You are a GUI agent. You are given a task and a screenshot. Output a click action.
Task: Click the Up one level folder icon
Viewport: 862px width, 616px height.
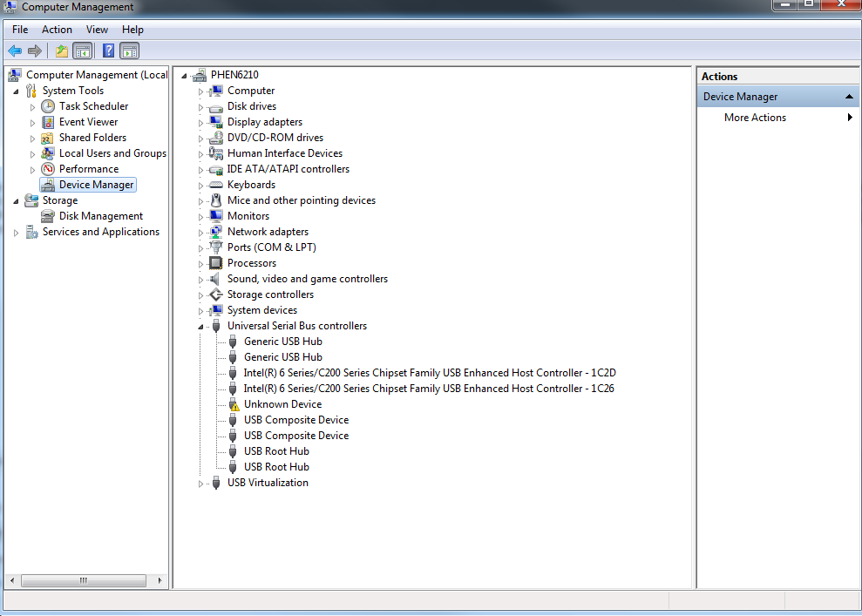(x=62, y=51)
